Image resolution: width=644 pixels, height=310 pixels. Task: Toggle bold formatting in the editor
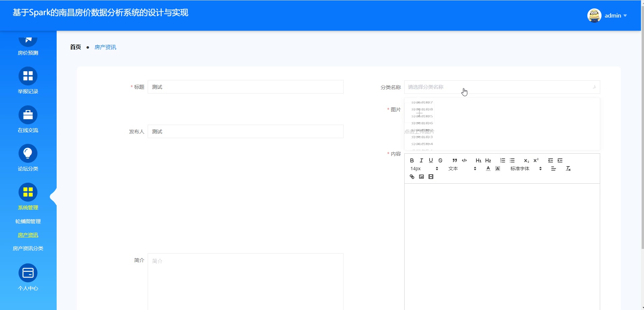tap(412, 160)
